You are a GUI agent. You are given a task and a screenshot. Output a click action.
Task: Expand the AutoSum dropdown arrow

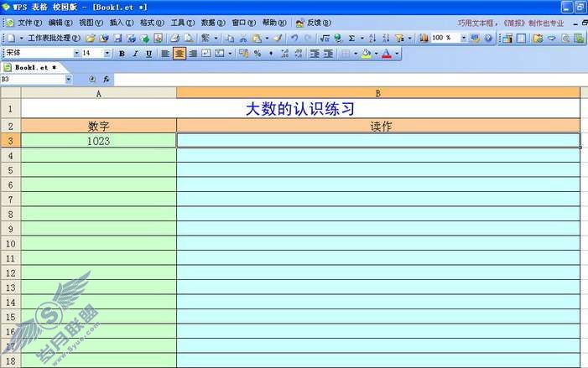[x=362, y=38]
